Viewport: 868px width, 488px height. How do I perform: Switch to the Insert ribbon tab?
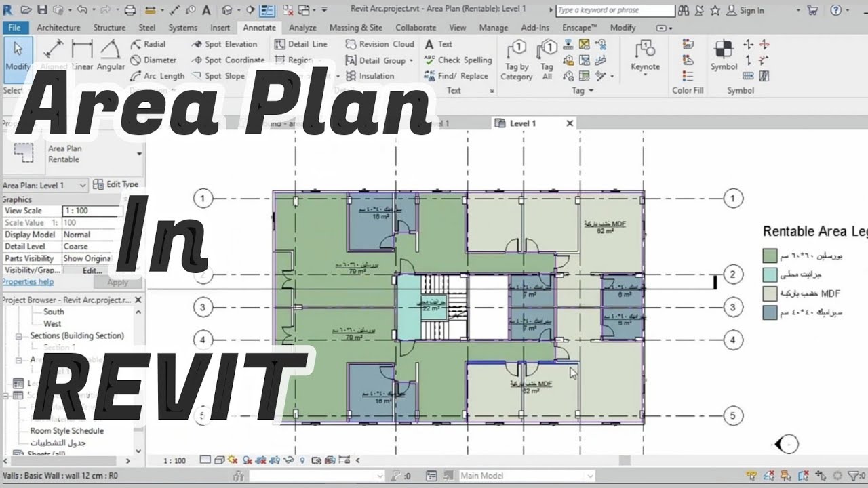pyautogui.click(x=220, y=28)
